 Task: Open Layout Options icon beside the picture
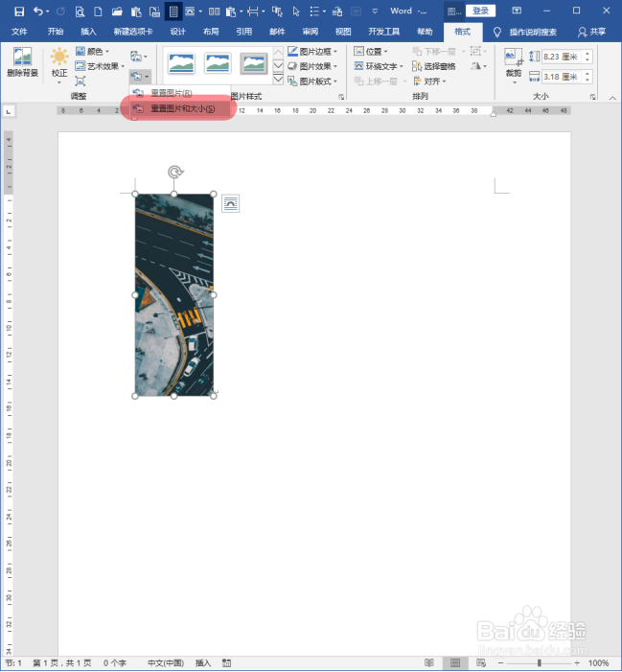click(230, 203)
